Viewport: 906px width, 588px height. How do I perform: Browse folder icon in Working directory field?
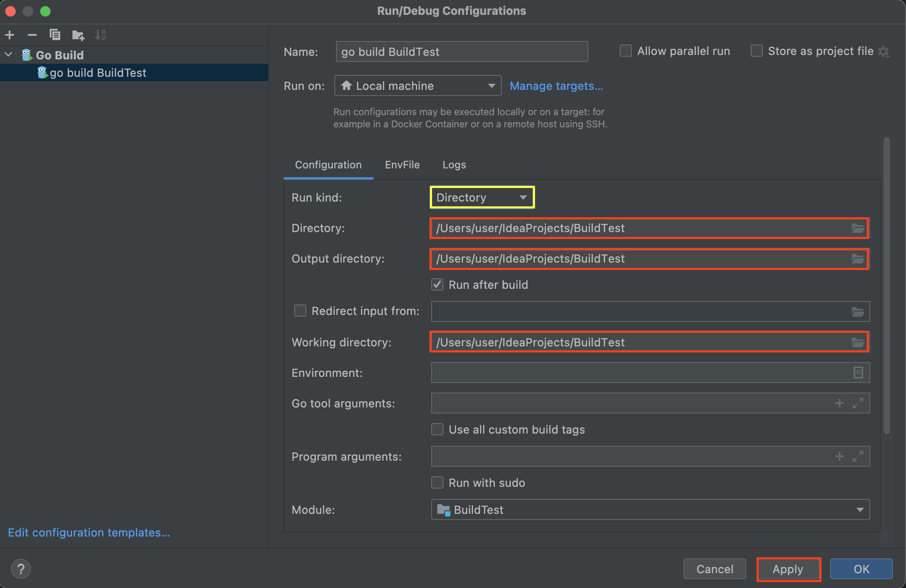(x=858, y=343)
